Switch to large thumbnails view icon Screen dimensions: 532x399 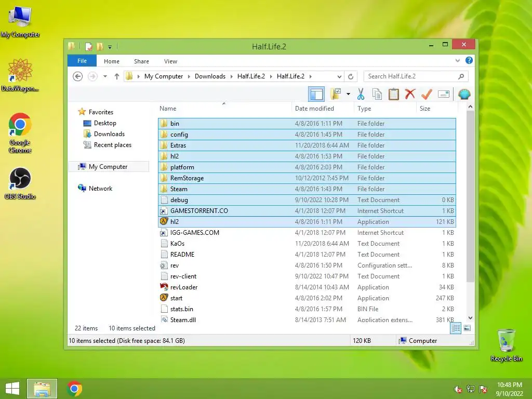coord(467,328)
